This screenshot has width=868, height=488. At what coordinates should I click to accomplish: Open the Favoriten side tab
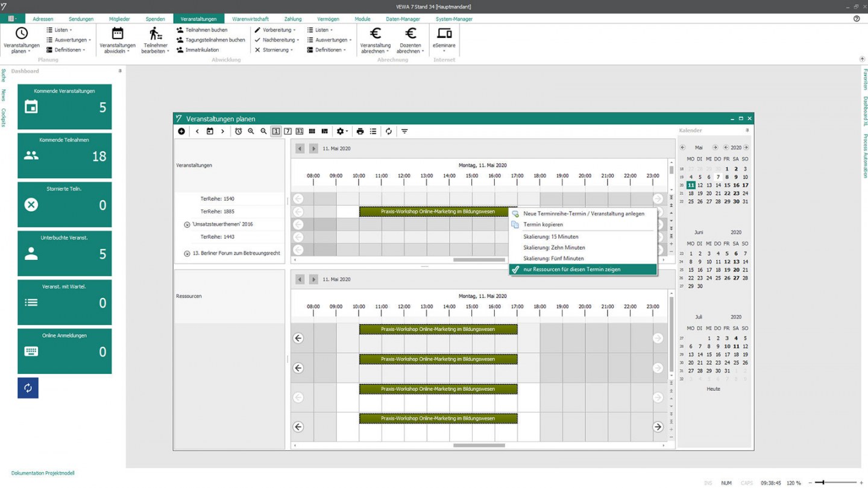tap(865, 78)
